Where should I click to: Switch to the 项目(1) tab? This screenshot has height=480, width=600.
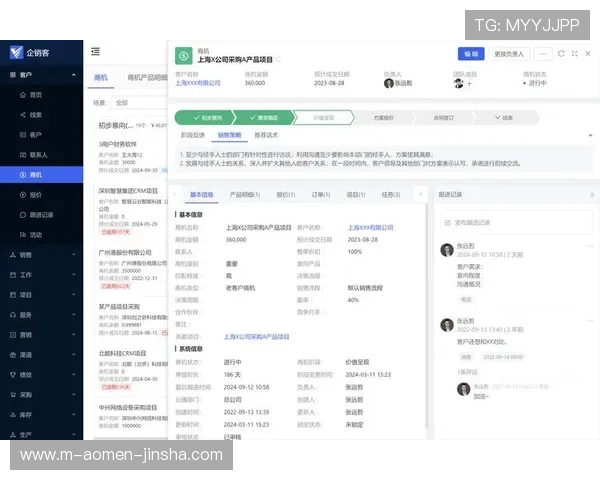(355, 195)
